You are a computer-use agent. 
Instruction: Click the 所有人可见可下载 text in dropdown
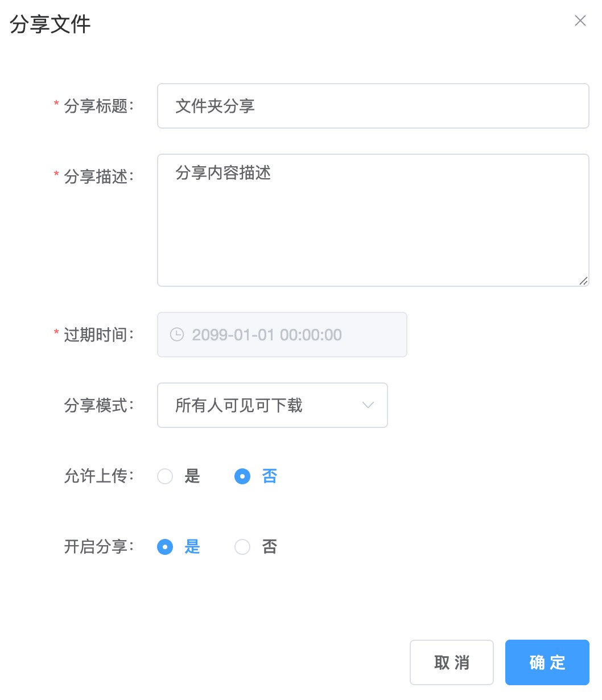pos(239,405)
